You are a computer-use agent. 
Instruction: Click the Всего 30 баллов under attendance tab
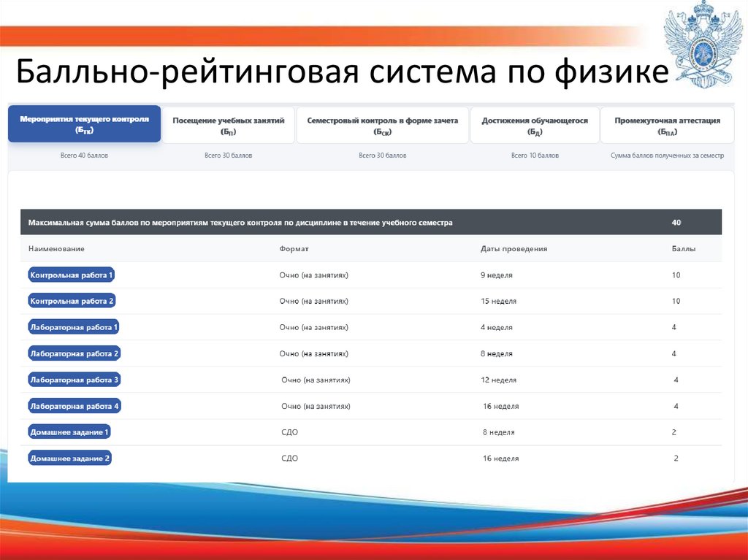click(x=229, y=155)
